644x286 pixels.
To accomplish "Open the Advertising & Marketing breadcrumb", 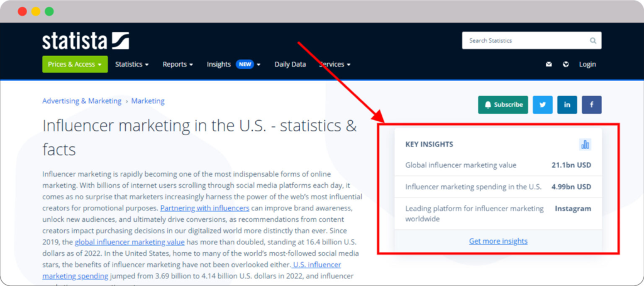I will point(82,101).
